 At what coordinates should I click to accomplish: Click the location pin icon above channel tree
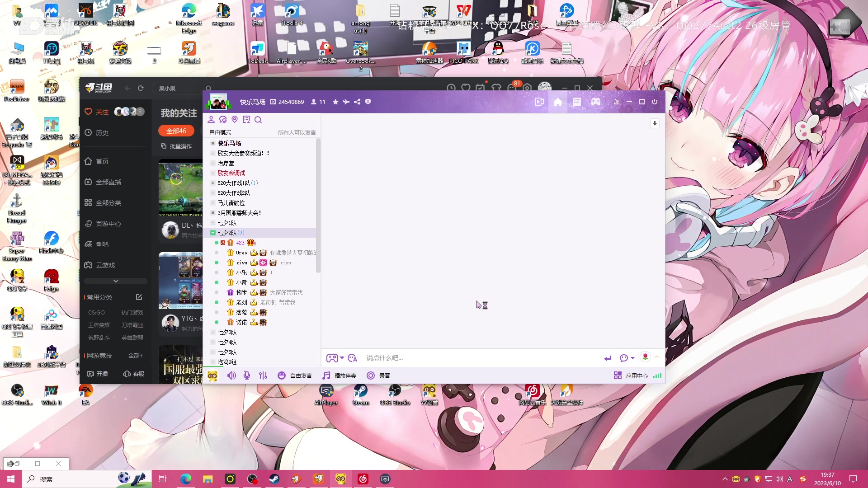pos(235,120)
